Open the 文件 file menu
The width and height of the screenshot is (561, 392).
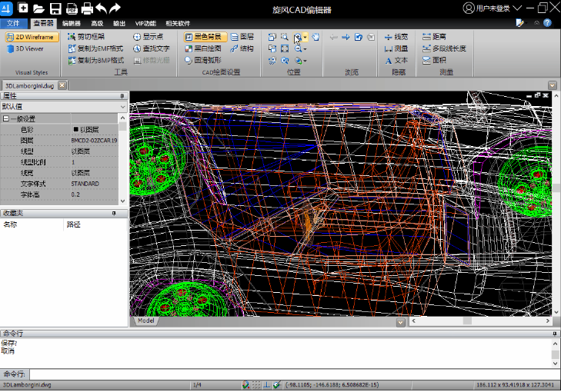13,23
